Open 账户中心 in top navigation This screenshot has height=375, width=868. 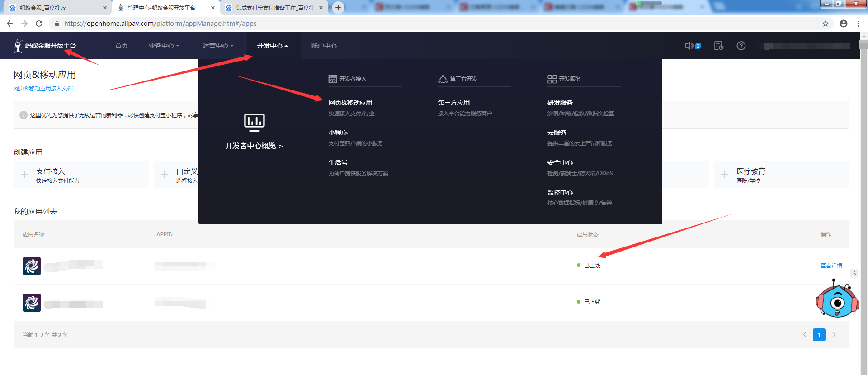point(324,46)
